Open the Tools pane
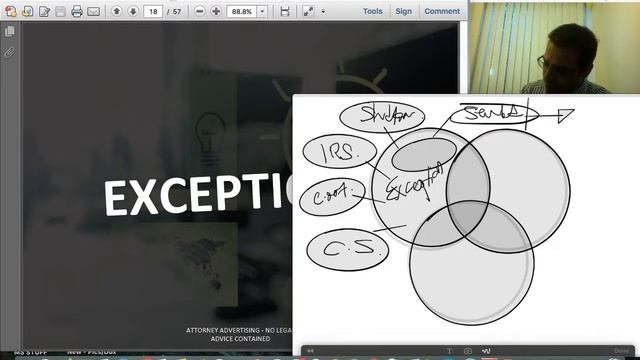 tap(373, 11)
